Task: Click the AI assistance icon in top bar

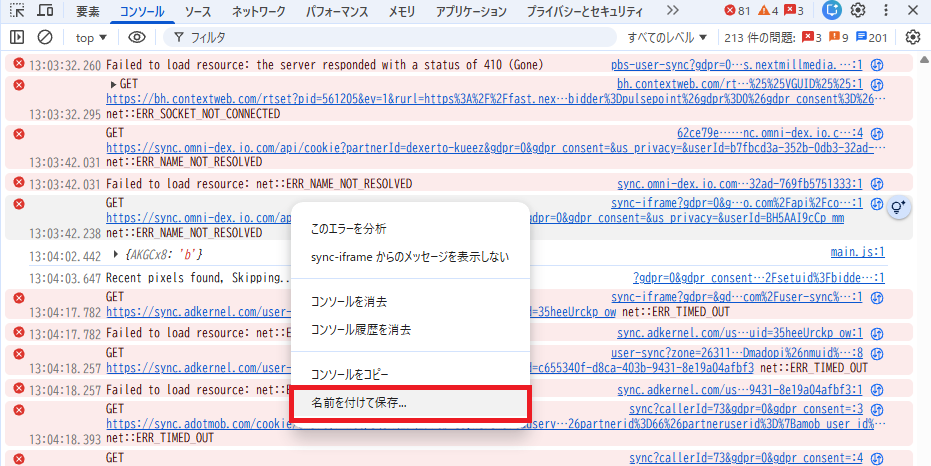Action: 831,11
